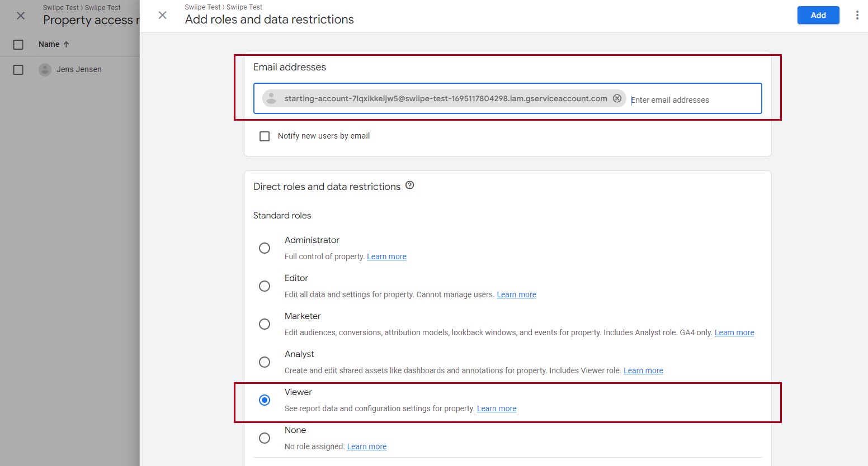Open Learn more link for Viewer role
This screenshot has width=868, height=466.
[x=496, y=408]
